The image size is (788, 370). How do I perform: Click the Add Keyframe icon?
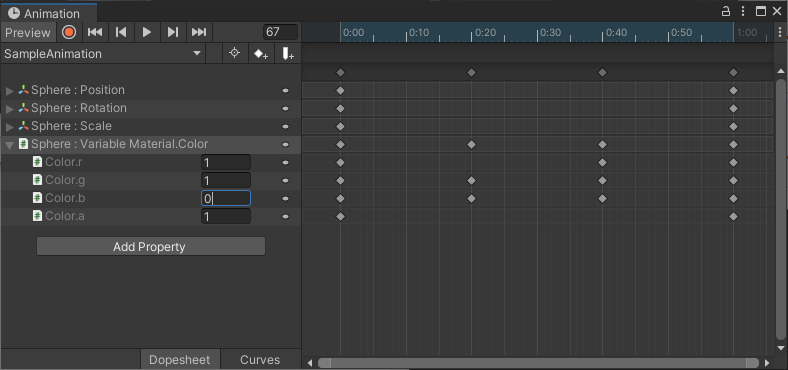[260, 54]
